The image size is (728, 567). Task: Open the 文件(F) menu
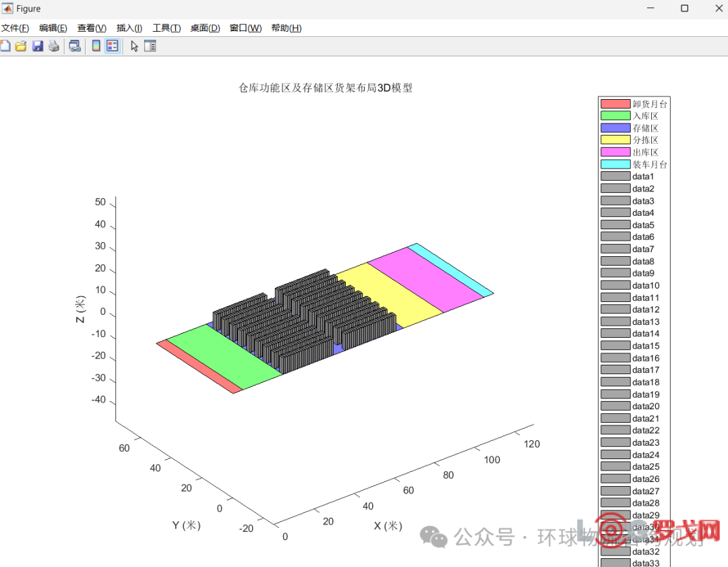[x=15, y=28]
